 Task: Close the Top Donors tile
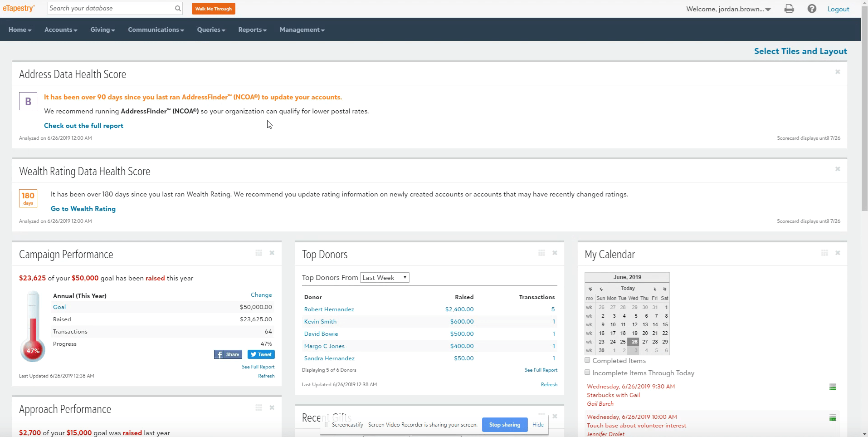[555, 253]
